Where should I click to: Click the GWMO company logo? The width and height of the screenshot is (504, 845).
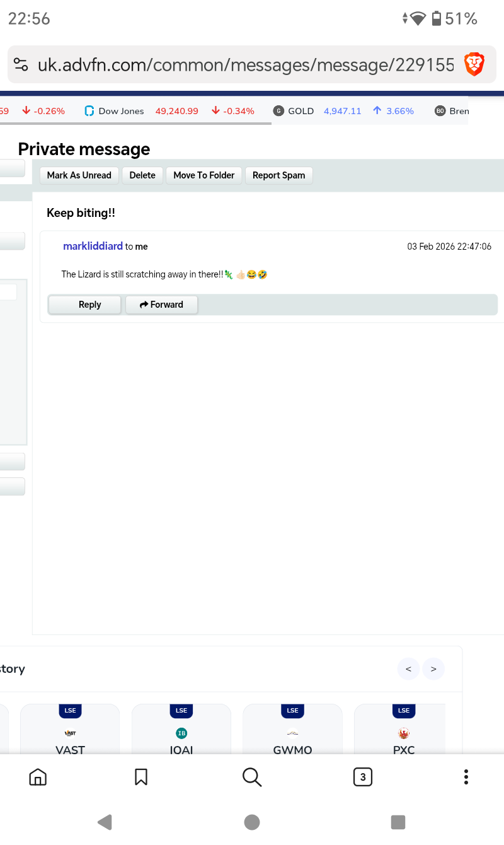[x=293, y=733]
